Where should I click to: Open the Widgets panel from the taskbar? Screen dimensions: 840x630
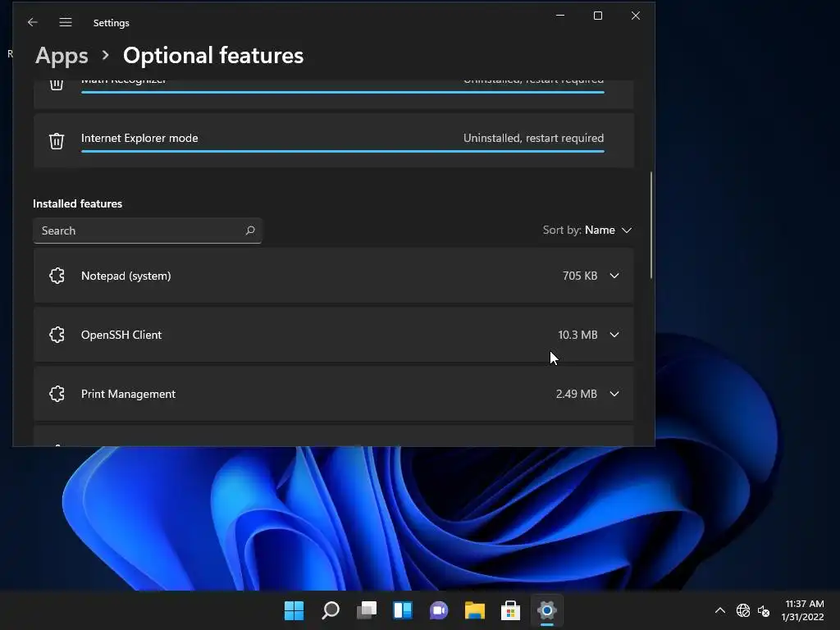(x=402, y=610)
